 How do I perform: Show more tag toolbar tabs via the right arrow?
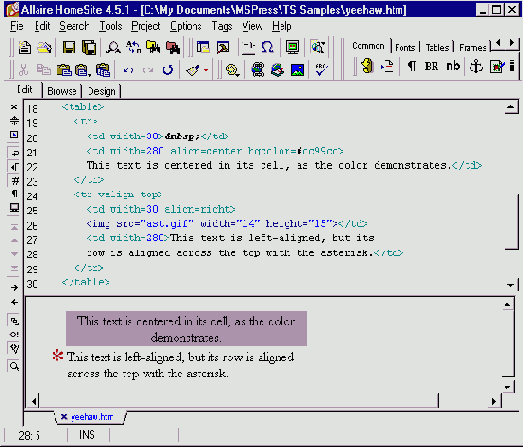coord(512,43)
